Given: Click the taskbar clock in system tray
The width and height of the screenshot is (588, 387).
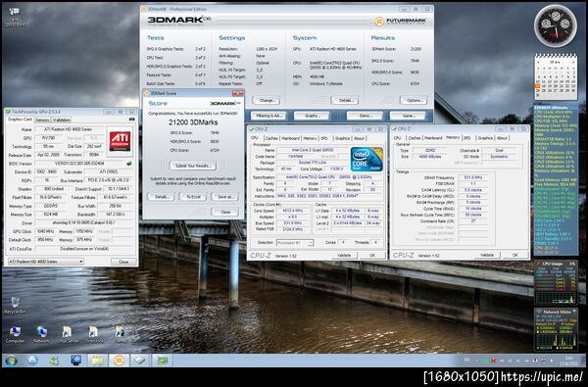Looking at the screenshot, I should 568,361.
